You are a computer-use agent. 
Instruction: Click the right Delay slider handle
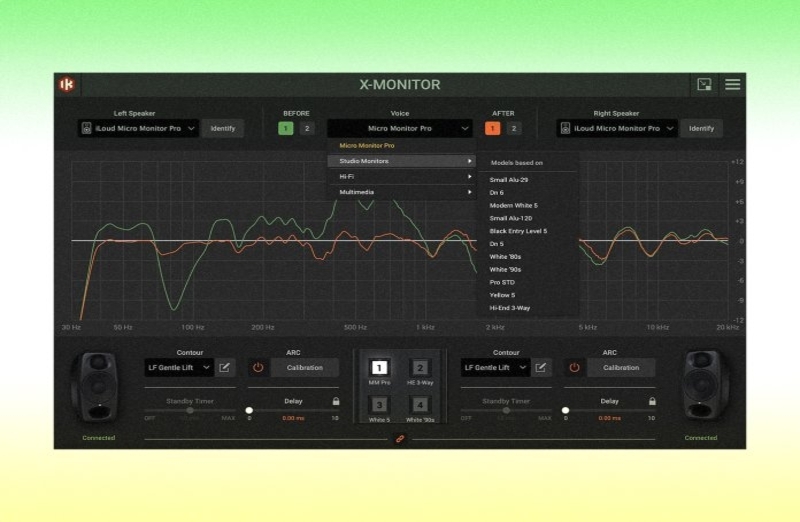565,410
